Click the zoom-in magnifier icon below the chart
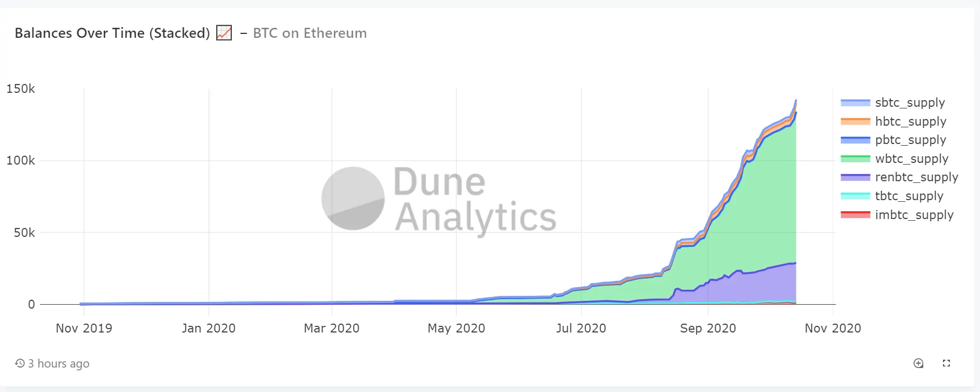 [x=918, y=363]
